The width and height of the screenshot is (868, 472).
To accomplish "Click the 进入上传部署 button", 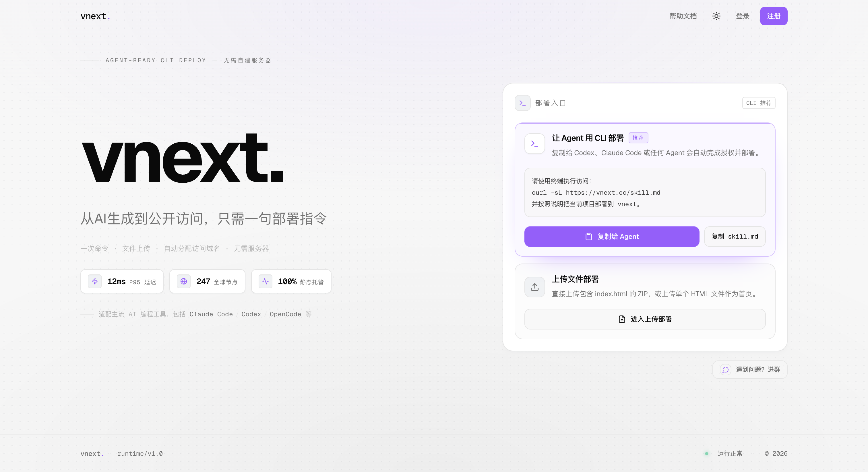I will pos(645,319).
